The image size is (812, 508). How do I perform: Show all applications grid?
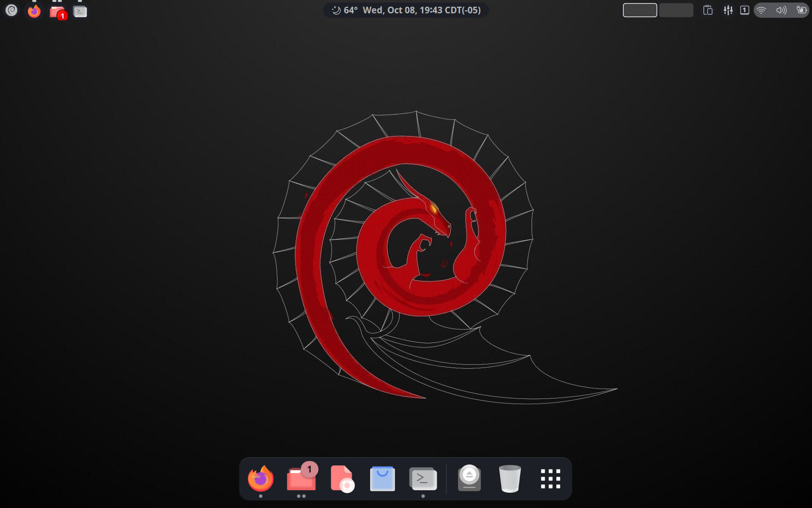click(x=550, y=478)
